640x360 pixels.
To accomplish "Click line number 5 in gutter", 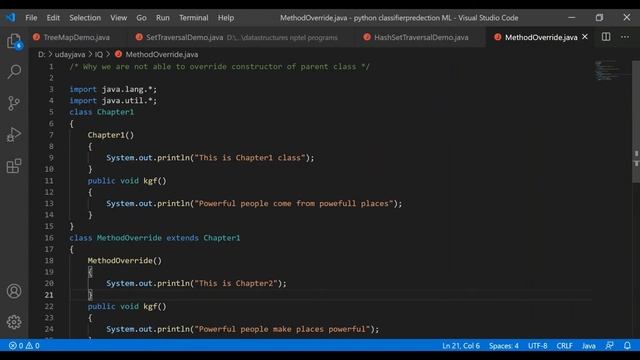I will click(x=51, y=112).
